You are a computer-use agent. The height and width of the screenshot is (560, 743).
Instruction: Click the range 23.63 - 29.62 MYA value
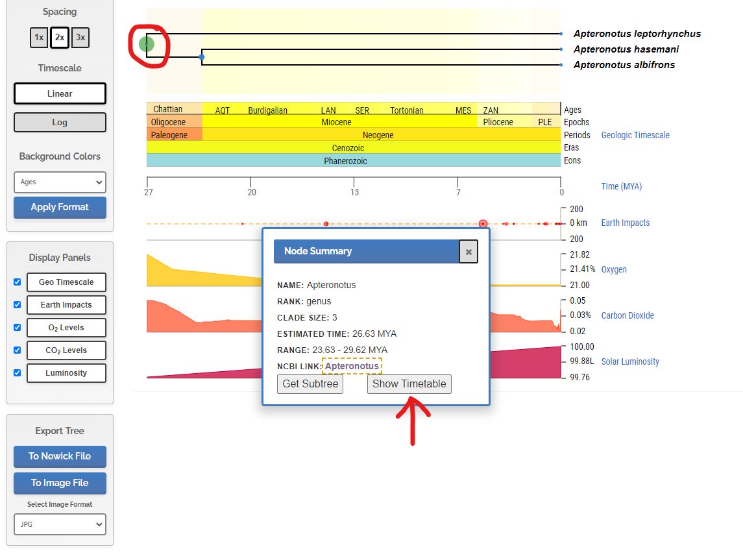[x=350, y=350]
